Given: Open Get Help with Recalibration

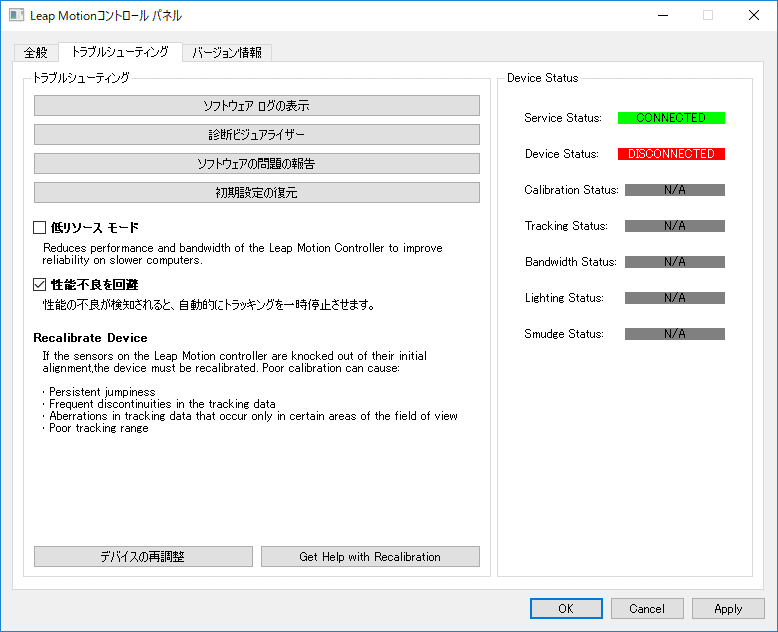Looking at the screenshot, I should (x=370, y=557).
